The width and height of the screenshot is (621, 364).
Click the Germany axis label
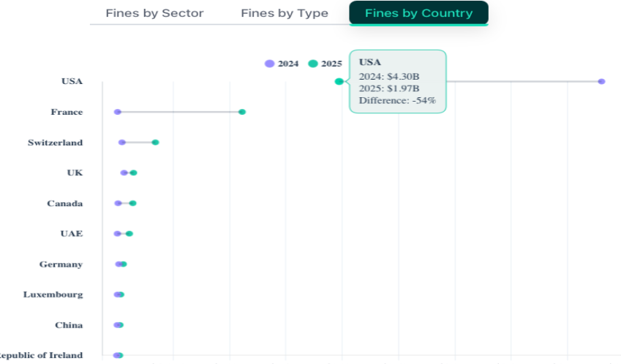click(61, 265)
